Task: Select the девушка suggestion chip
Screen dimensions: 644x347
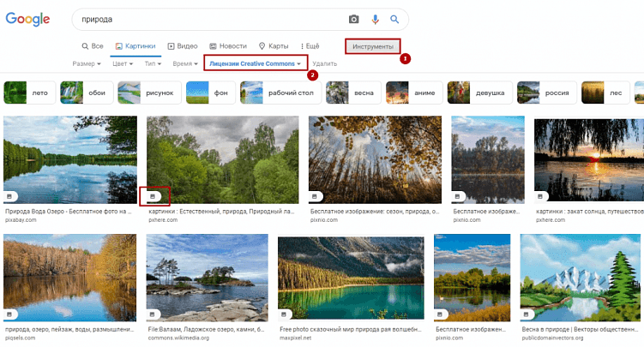Action: 479,93
